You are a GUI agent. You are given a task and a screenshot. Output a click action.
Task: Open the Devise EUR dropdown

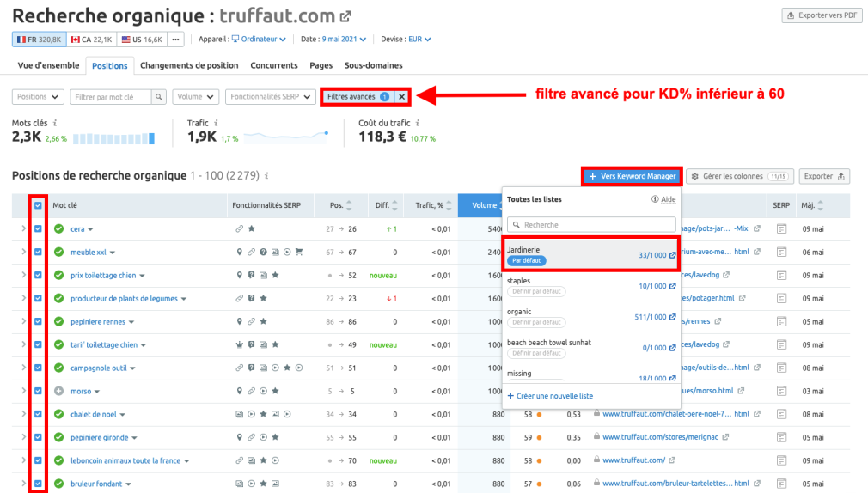[x=419, y=40]
